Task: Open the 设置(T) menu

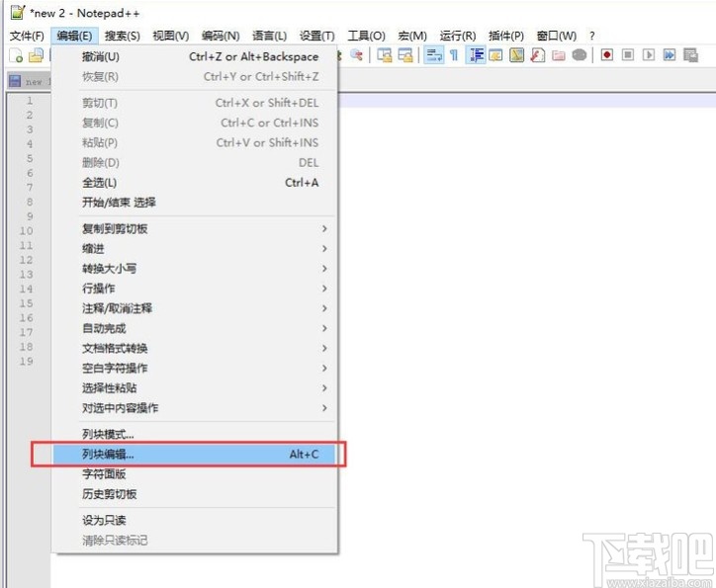Action: [x=316, y=36]
